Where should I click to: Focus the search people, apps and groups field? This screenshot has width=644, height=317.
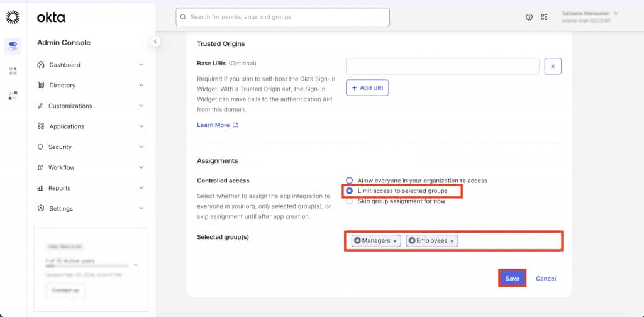pos(282,17)
